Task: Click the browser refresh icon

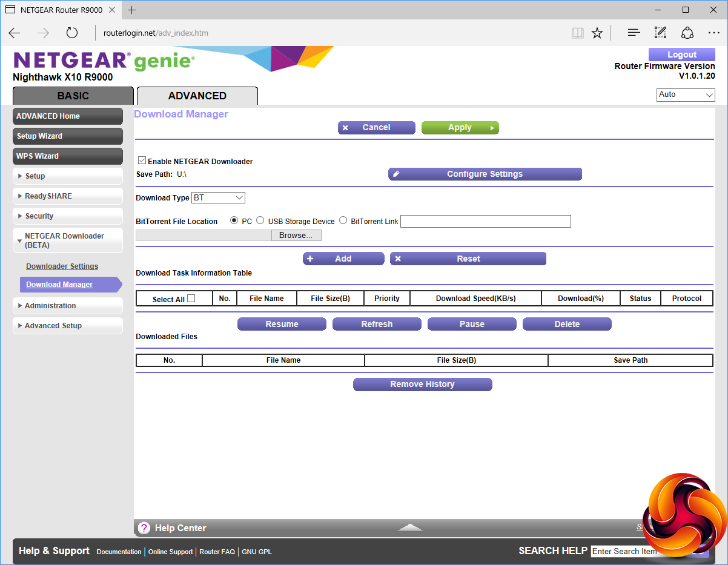Action: (x=72, y=33)
